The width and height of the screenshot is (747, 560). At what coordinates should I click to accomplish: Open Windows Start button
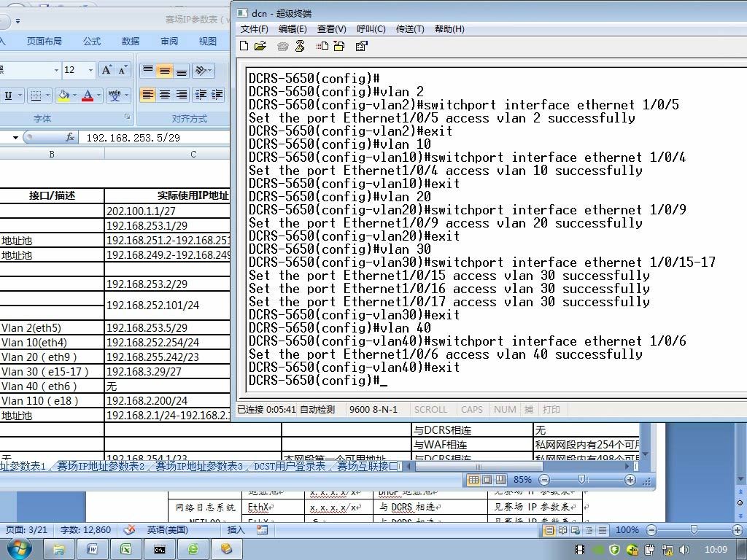pyautogui.click(x=19, y=549)
